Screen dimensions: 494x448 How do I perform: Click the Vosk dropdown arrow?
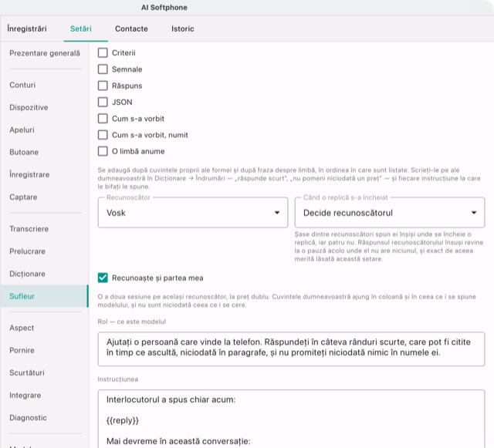277,213
